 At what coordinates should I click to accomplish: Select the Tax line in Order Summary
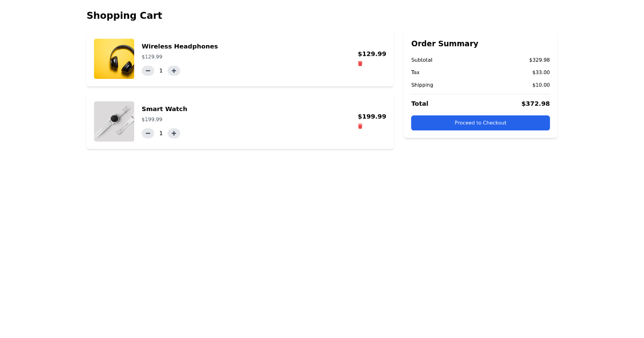click(415, 72)
